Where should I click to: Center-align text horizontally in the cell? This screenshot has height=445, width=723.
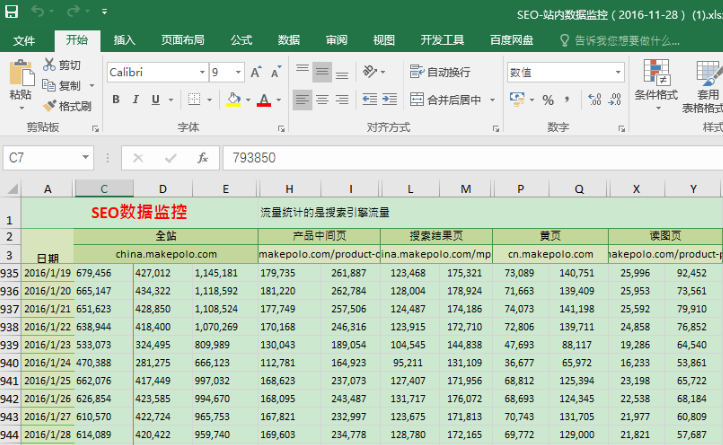tap(323, 100)
